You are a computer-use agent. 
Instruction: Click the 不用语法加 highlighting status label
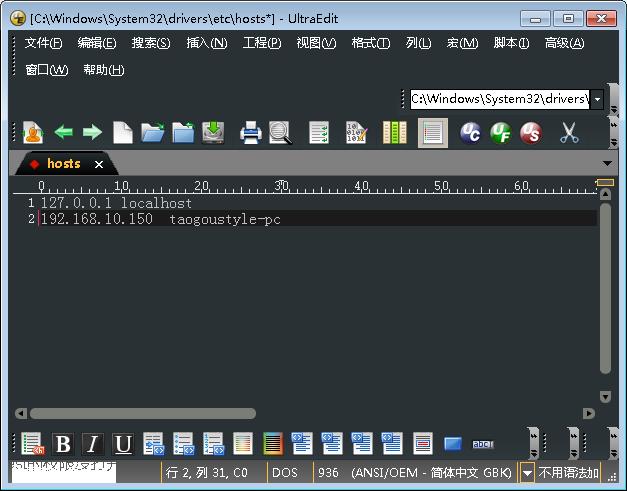coord(570,473)
